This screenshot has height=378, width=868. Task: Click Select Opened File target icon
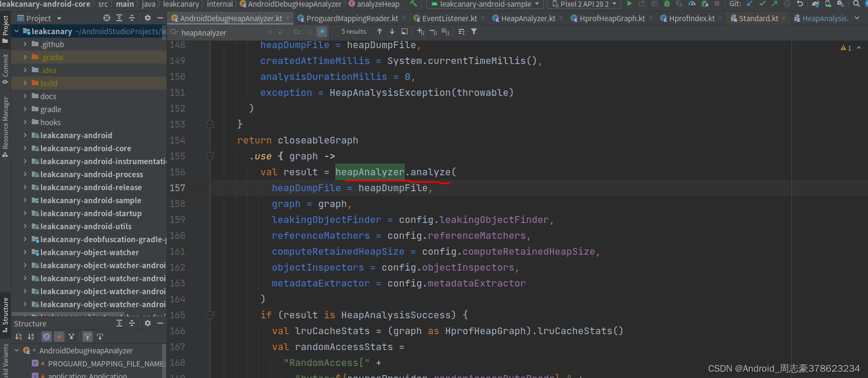[x=107, y=18]
